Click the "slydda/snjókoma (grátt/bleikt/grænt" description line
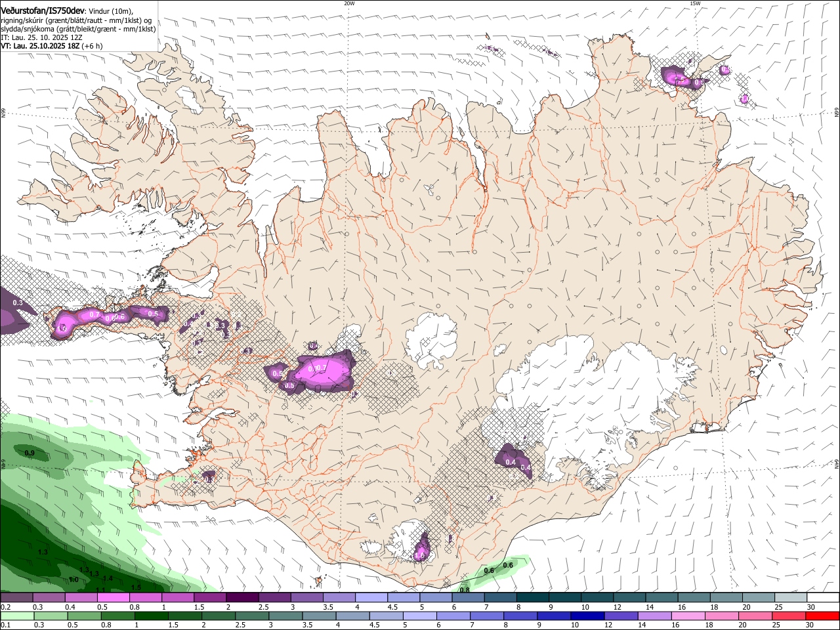This screenshot has width=840, height=630. tap(78, 29)
